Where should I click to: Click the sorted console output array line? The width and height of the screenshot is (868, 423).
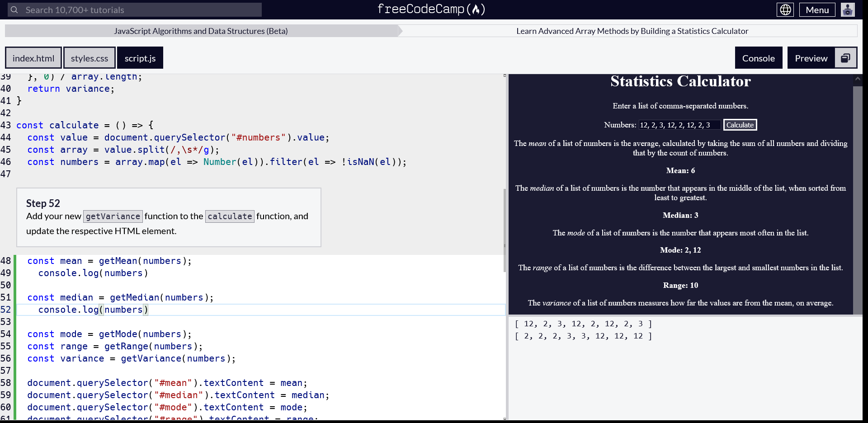point(583,336)
